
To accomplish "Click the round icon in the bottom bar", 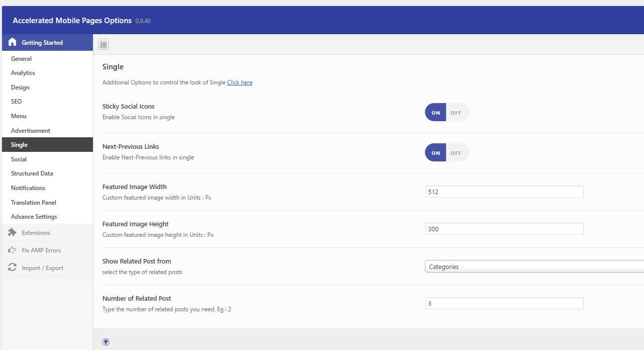I will pyautogui.click(x=106, y=342).
